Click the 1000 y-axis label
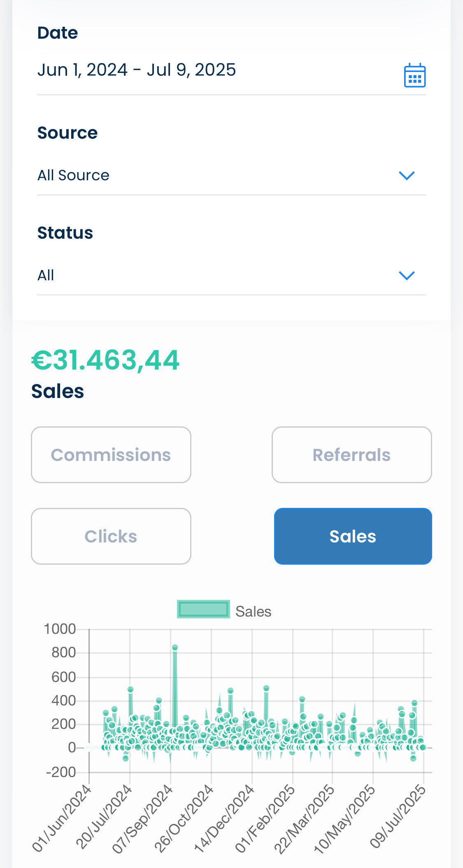 click(60, 629)
